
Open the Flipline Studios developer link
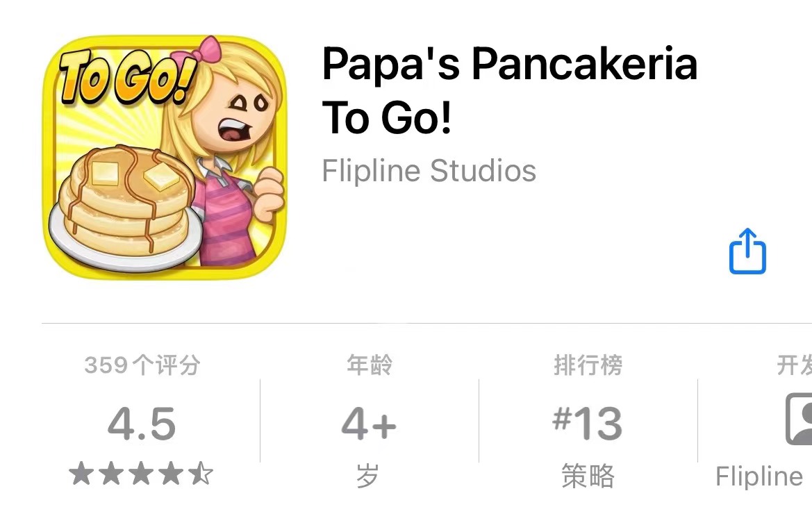(x=429, y=170)
